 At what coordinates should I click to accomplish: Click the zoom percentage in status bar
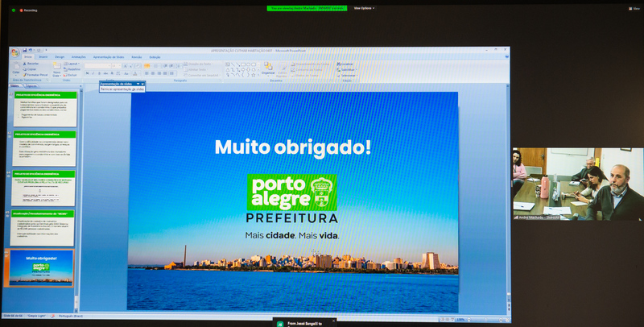pos(460,319)
